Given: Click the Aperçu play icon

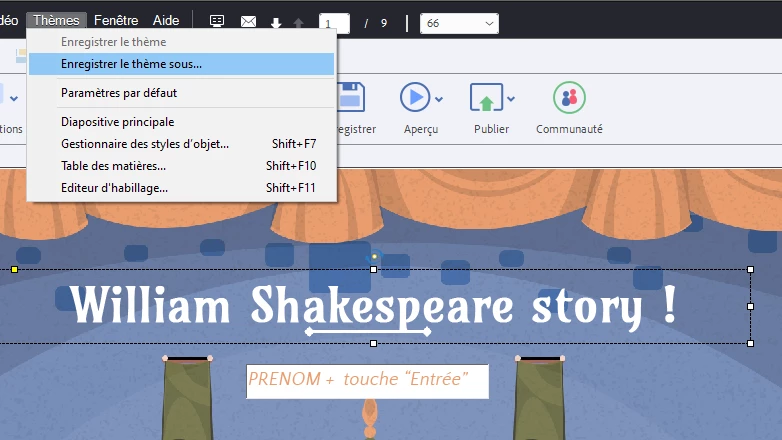Looking at the screenshot, I should tap(414, 97).
